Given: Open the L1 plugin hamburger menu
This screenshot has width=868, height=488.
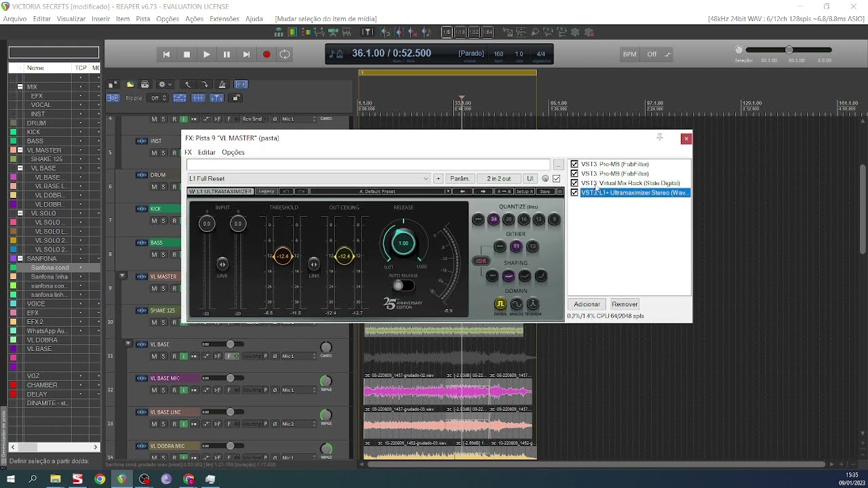Looking at the screenshot, I should pos(559,192).
